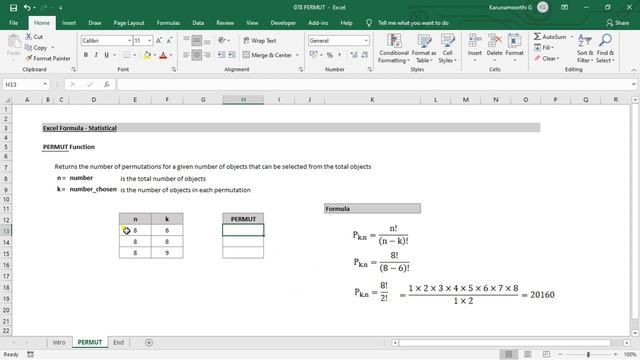This screenshot has height=360, width=640.
Task: Switch to the Developer ribbon tab
Action: [x=283, y=23]
